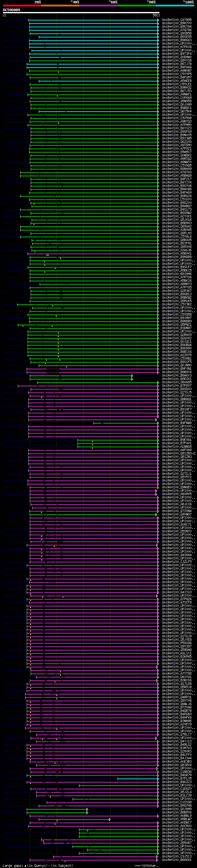Click the query end position 582

[155, 15]
